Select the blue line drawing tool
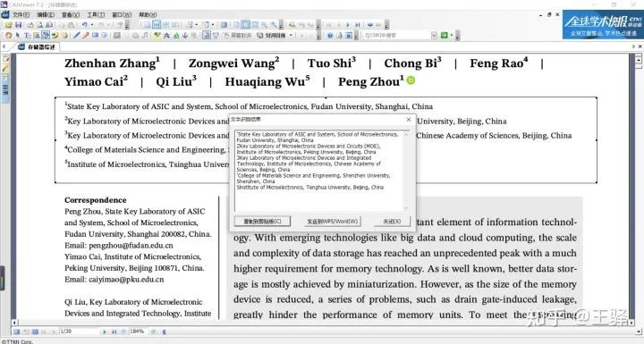The image size is (644, 344). pos(76,36)
